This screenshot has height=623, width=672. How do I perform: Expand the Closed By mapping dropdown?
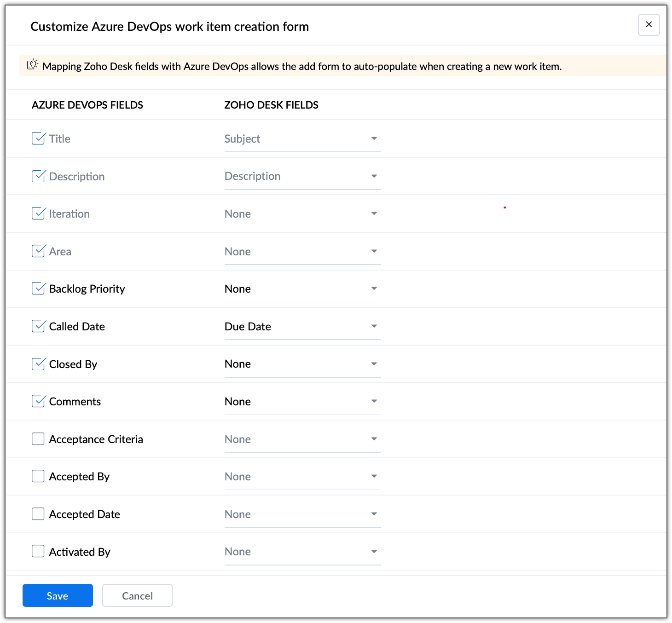[x=302, y=364]
